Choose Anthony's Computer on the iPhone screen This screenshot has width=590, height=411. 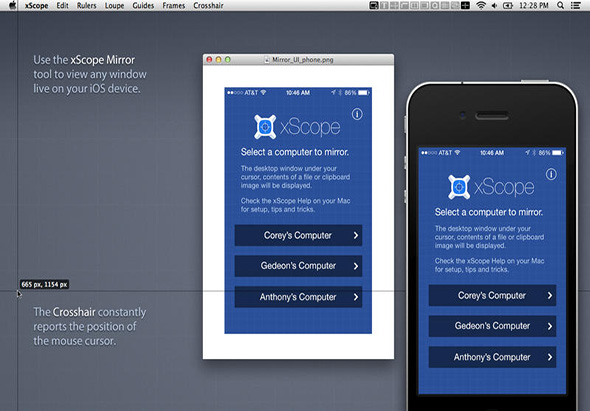tap(492, 357)
